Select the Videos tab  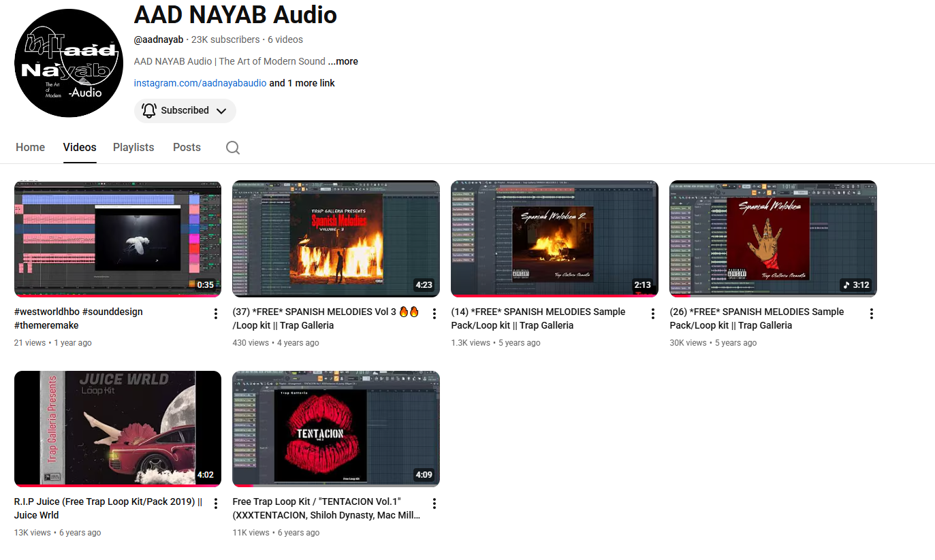[x=80, y=147]
